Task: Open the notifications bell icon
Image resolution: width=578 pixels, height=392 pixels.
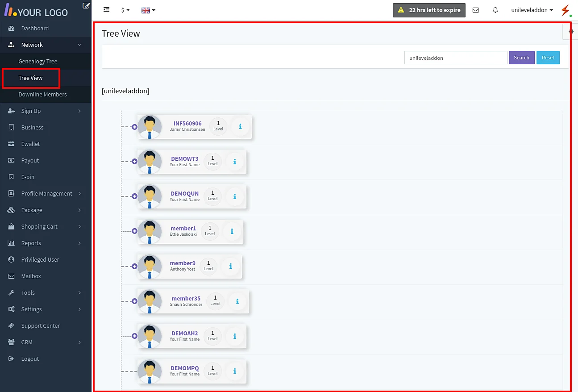Action: pos(495,10)
